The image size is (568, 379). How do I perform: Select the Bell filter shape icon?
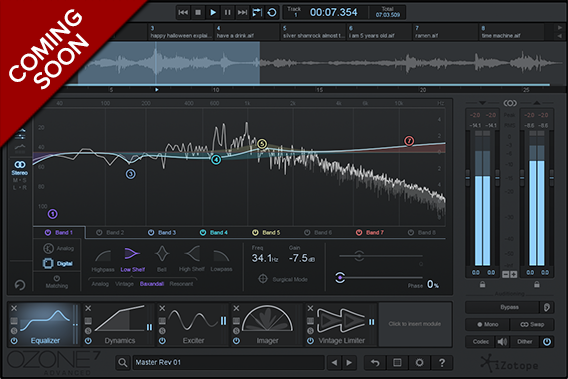[x=162, y=254]
